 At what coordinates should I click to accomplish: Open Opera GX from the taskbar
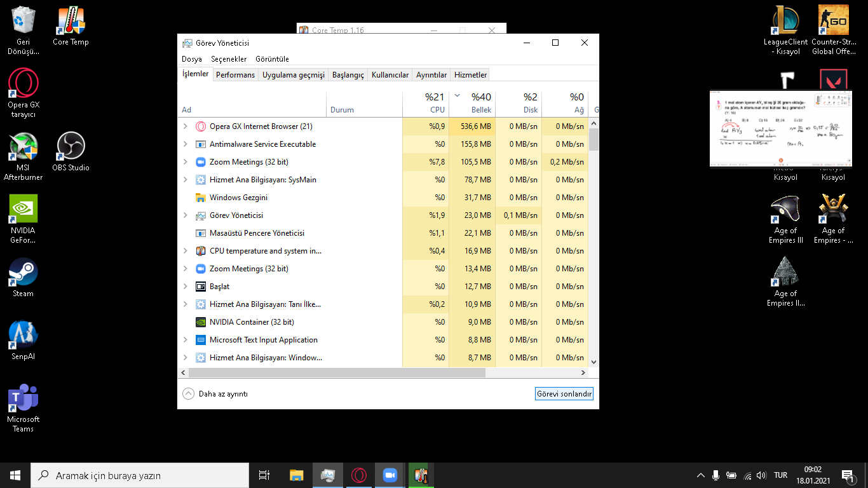[x=359, y=475]
